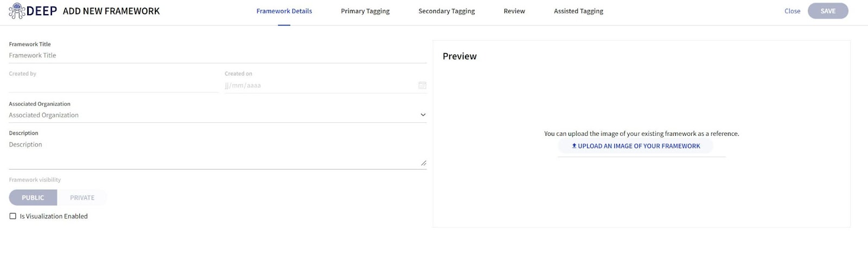Click the upload reference instruction text
This screenshot has height=257, width=868.
[x=641, y=134]
